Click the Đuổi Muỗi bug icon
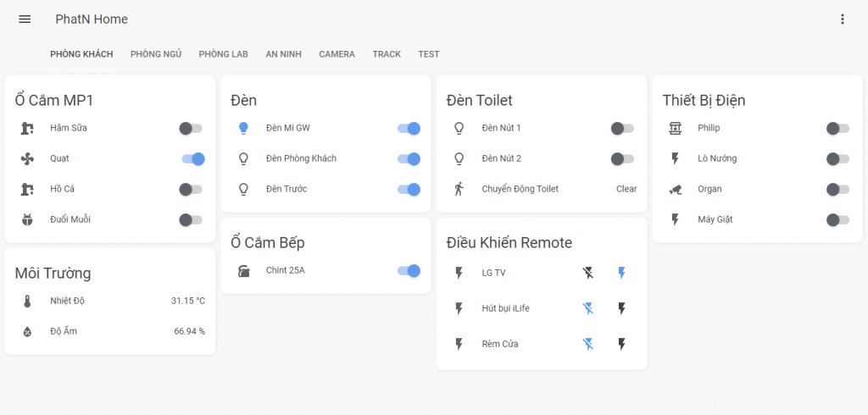 (x=27, y=219)
